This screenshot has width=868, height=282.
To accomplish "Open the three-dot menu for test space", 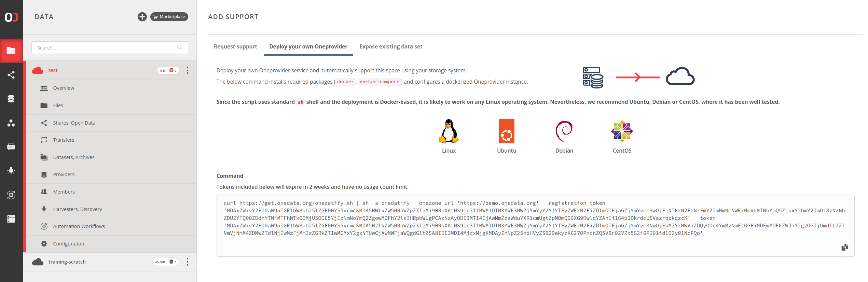I will pos(187,70).
